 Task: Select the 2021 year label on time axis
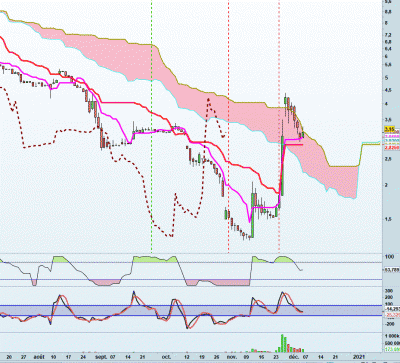pyautogui.click(x=358, y=357)
